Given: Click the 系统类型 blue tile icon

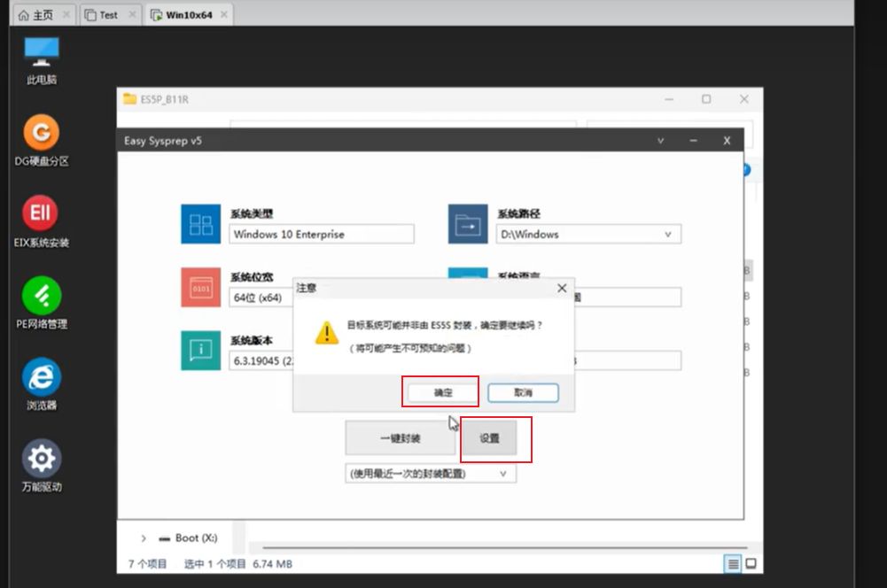Looking at the screenshot, I should tap(200, 224).
